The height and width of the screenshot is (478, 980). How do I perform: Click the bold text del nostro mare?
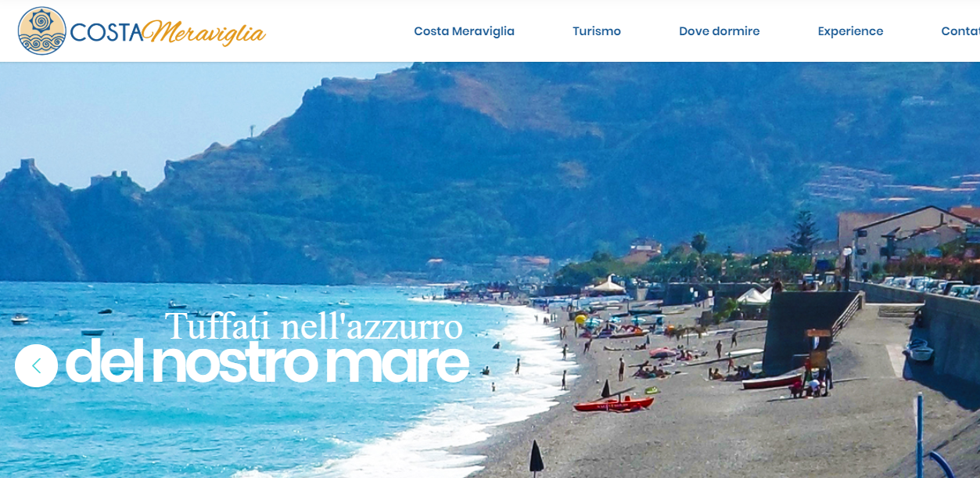click(267, 361)
